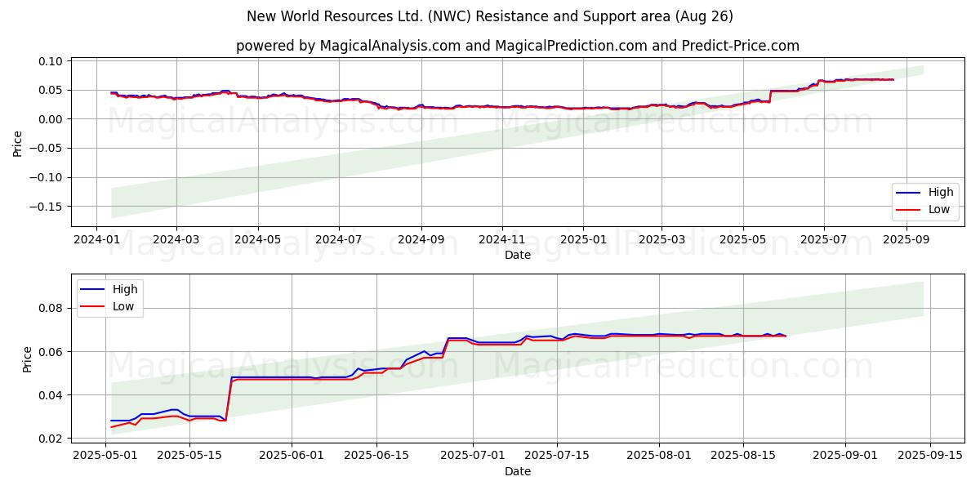
Task: Click the 2025-07-15 tick label
Action: coord(557,456)
